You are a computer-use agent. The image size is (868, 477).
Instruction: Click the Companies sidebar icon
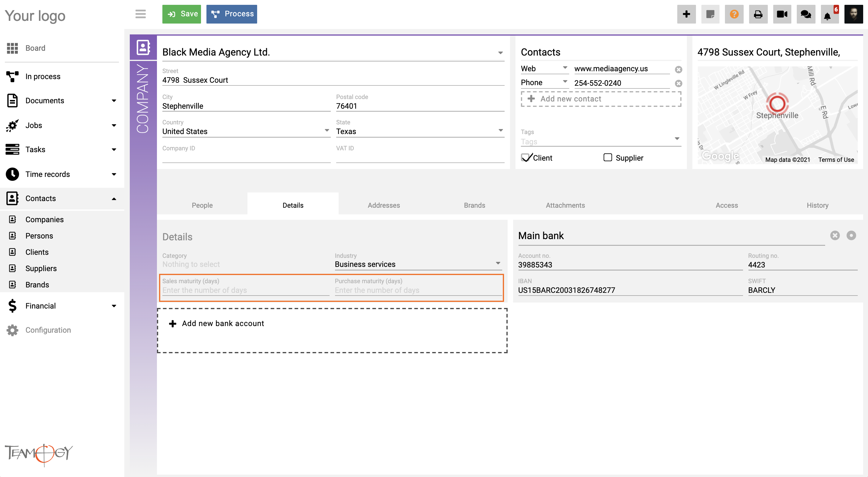click(x=12, y=219)
